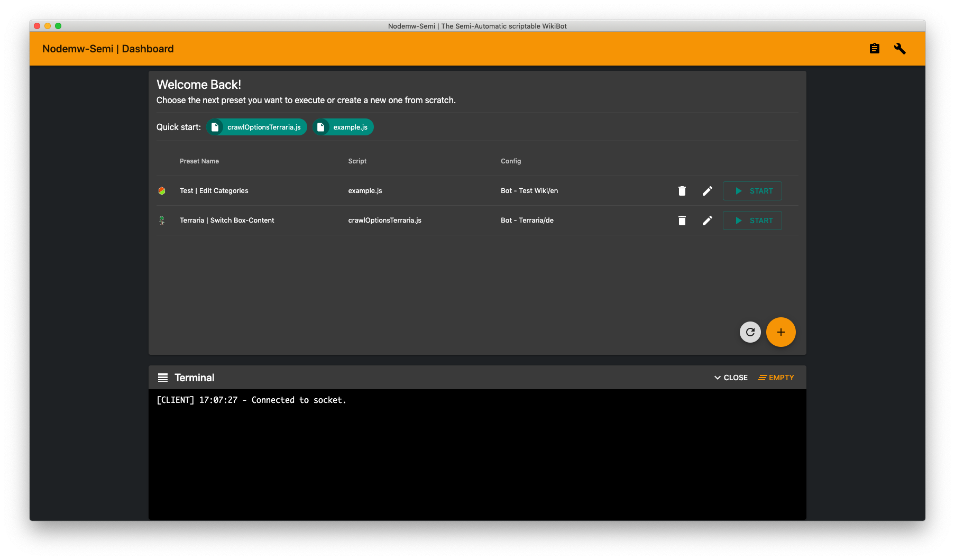Click the green macOS zoom window button
Viewport: 955px width, 560px height.
tap(58, 26)
